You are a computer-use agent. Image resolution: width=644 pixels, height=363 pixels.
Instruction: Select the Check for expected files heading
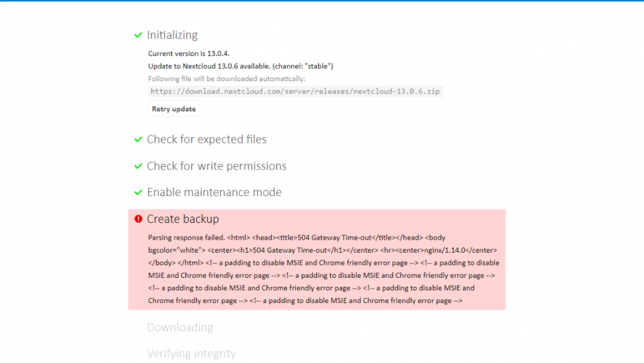coord(207,140)
